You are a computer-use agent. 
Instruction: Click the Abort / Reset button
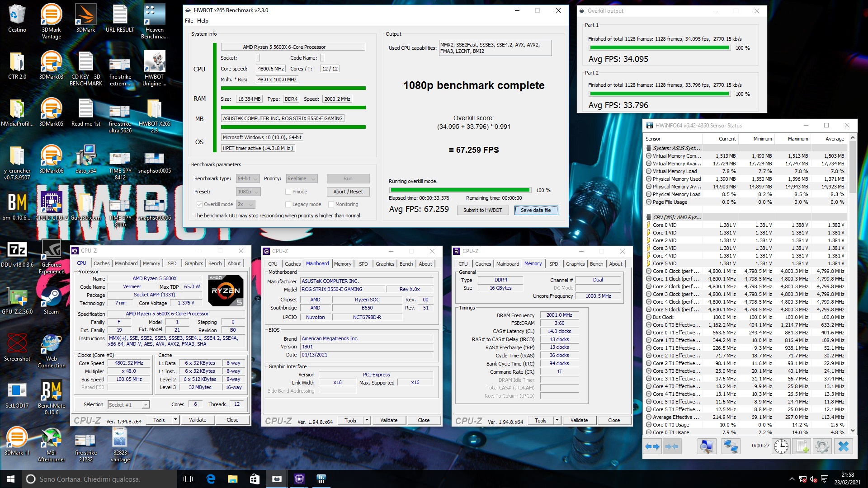[x=348, y=192]
